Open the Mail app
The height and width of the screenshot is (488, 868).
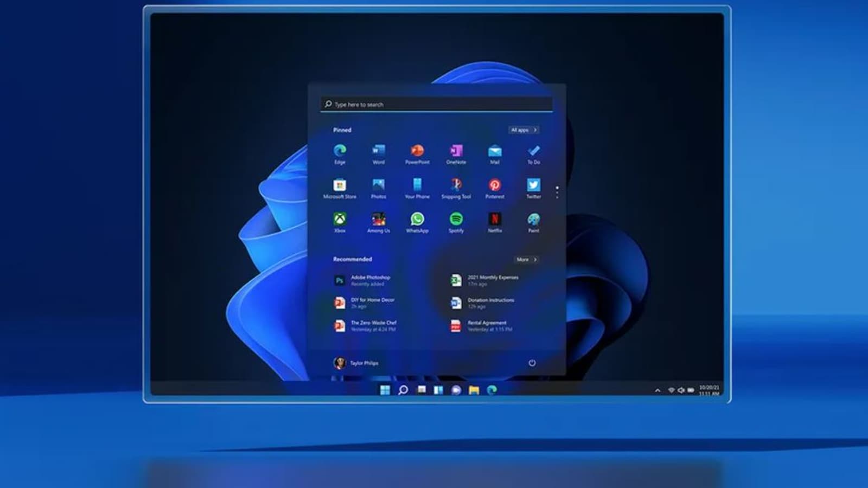(495, 154)
